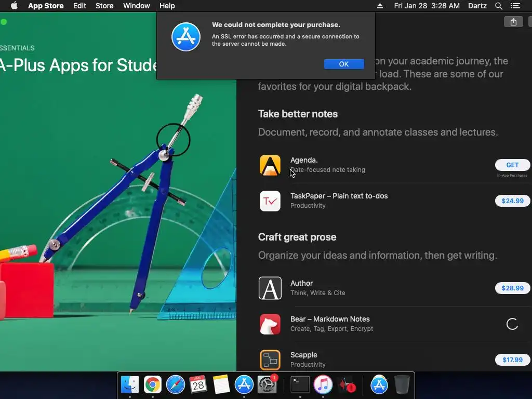Click the App Store icon in the error dialog

(185, 37)
